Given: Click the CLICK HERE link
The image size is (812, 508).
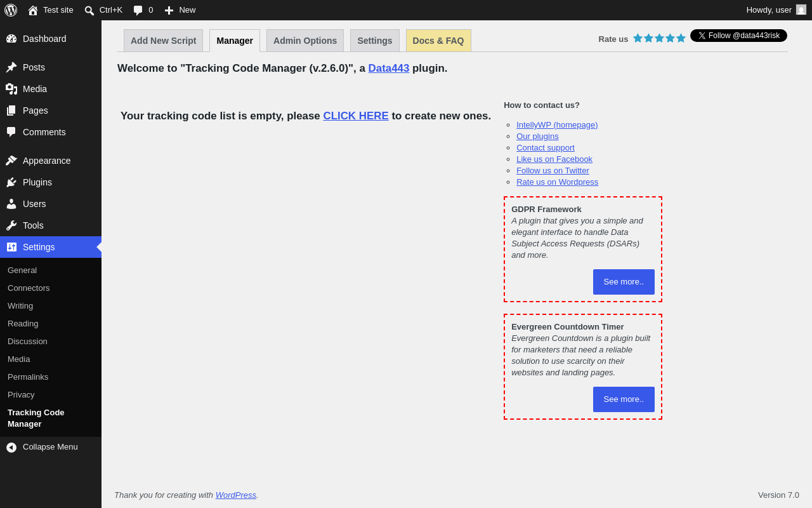Looking at the screenshot, I should pyautogui.click(x=356, y=116).
